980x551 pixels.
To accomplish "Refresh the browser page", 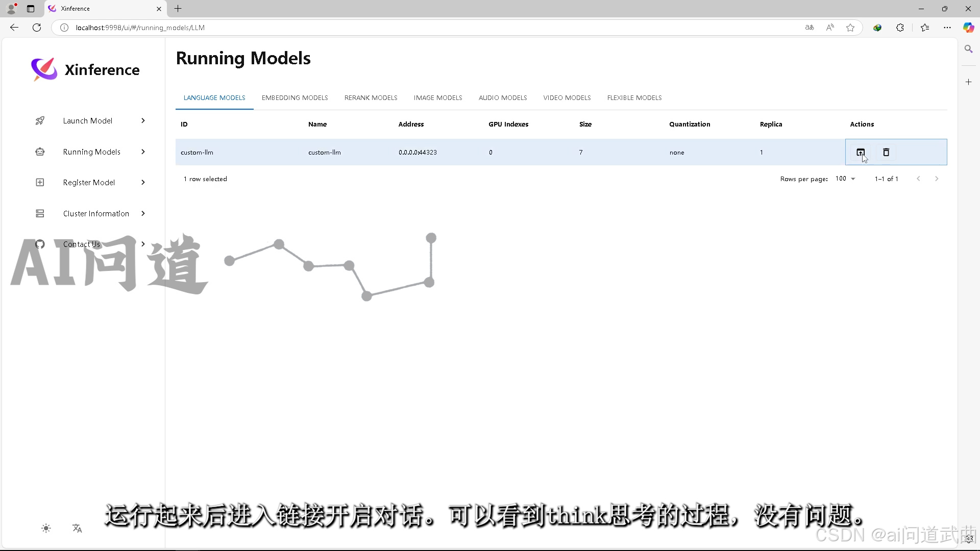I will pos(37,28).
